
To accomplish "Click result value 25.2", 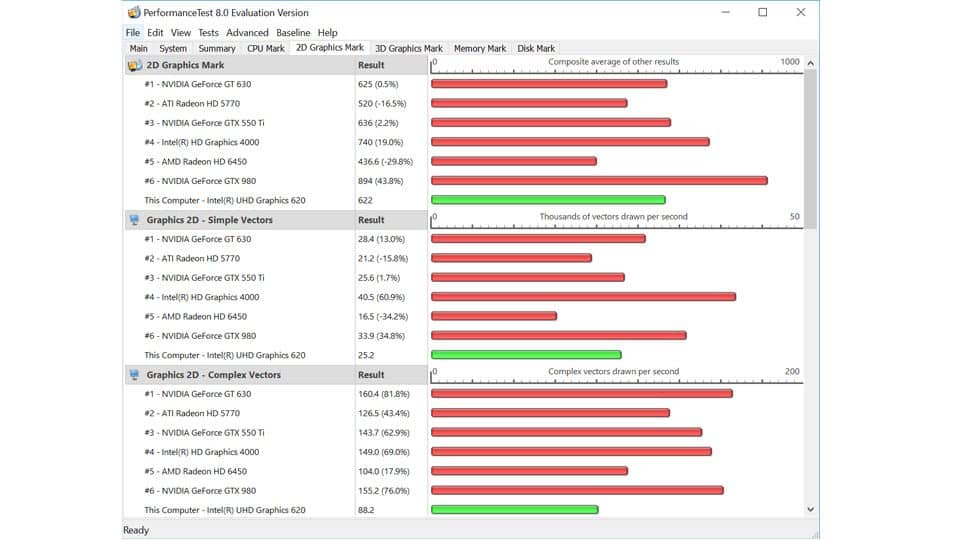I will click(366, 355).
